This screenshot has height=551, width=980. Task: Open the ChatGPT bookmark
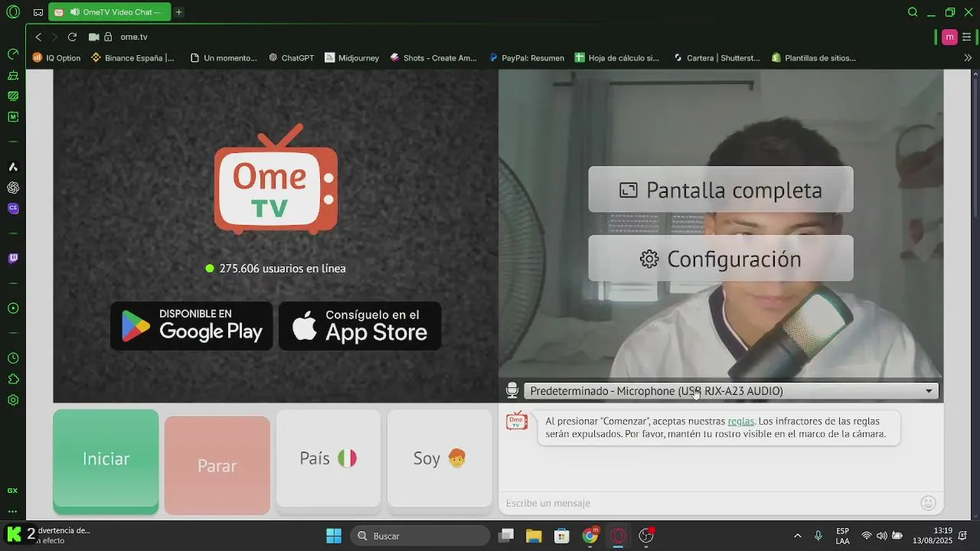tap(291, 57)
